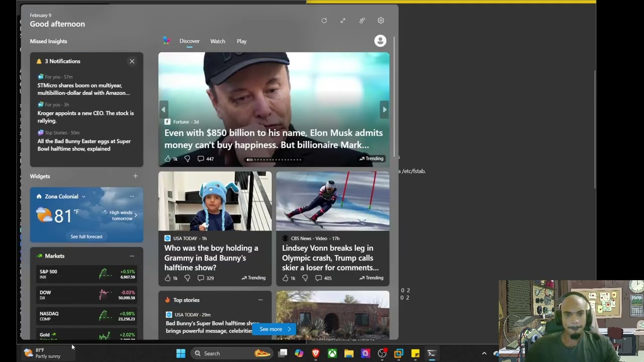This screenshot has width=644, height=362.
Task: Open the terminal app in the taskbar
Action: coord(431,353)
